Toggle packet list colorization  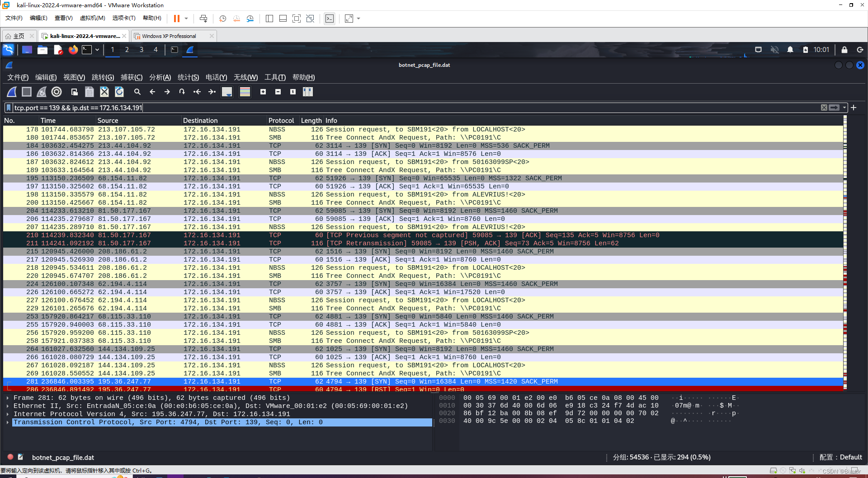pyautogui.click(x=245, y=92)
